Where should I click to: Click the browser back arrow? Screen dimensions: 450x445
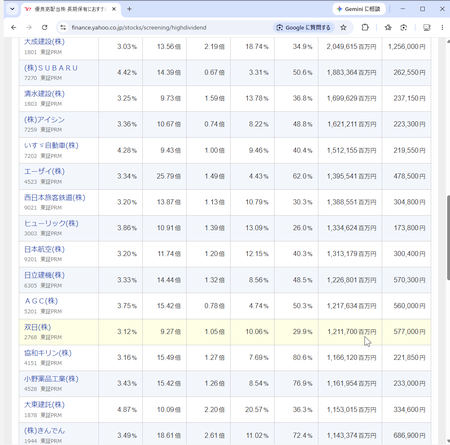(x=13, y=28)
